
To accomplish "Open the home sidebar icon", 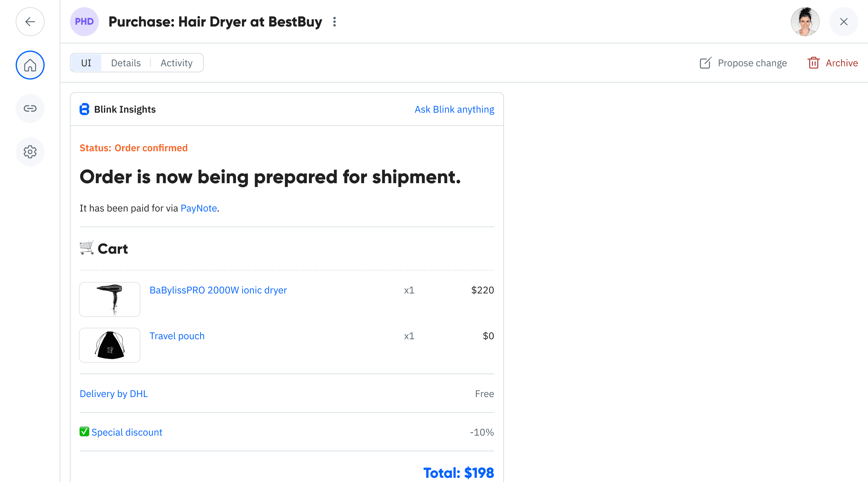I will [30, 65].
